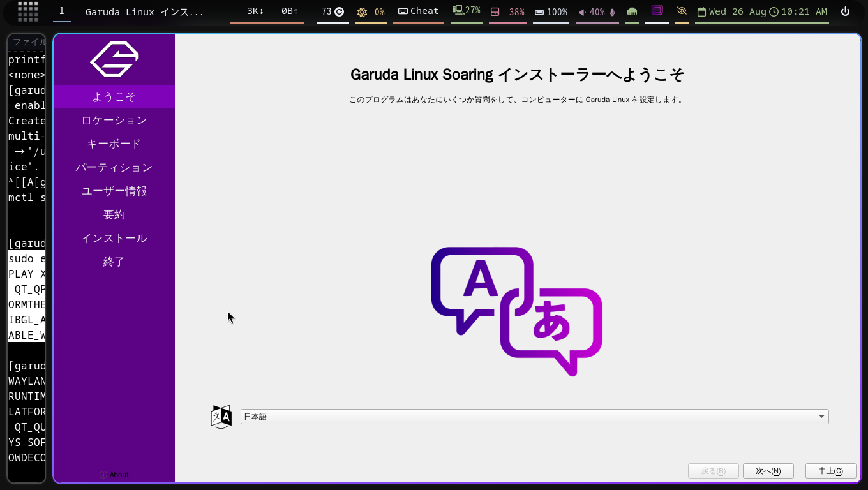
Task: Select the 終了 step in the sidebar
Action: 114,262
